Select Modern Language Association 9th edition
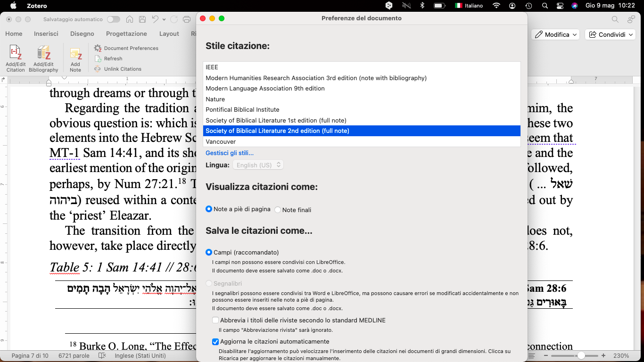Image resolution: width=644 pixels, height=362 pixels. click(x=362, y=88)
